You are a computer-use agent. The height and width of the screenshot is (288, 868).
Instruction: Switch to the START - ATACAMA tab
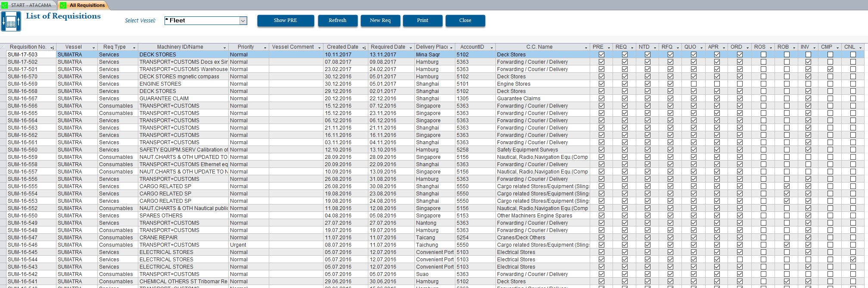[28, 5]
